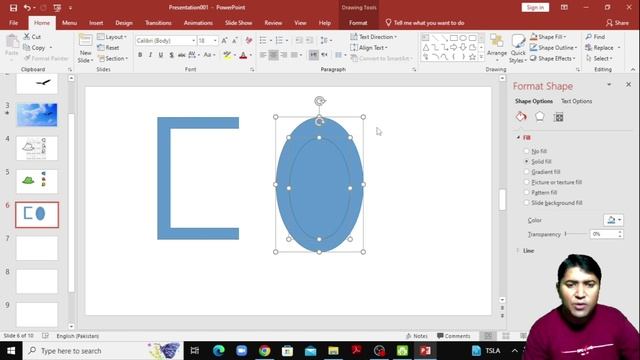This screenshot has height=360, width=640.
Task: Decrease font size
Action: 235,40
